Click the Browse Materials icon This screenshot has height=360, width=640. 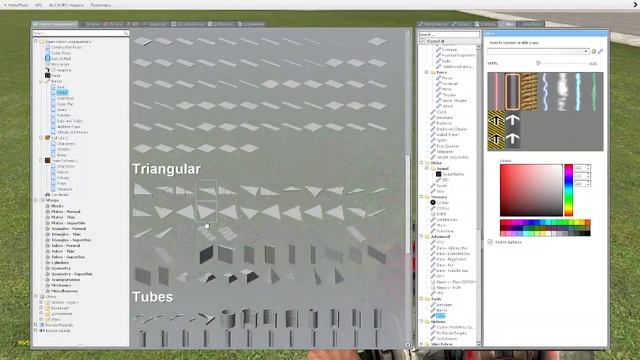(42, 325)
